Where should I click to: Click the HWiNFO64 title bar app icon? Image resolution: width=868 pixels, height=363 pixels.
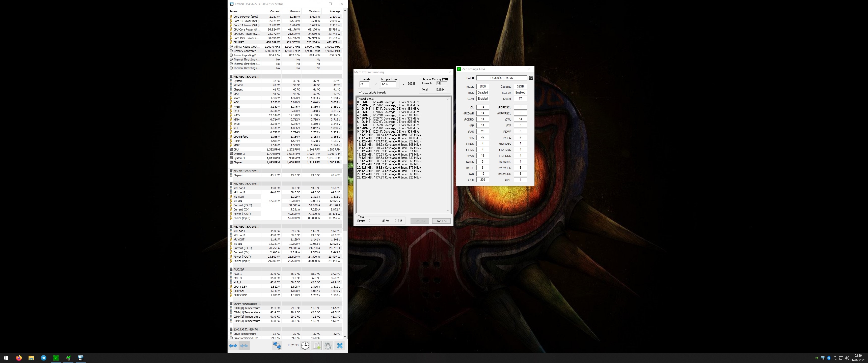(231, 4)
